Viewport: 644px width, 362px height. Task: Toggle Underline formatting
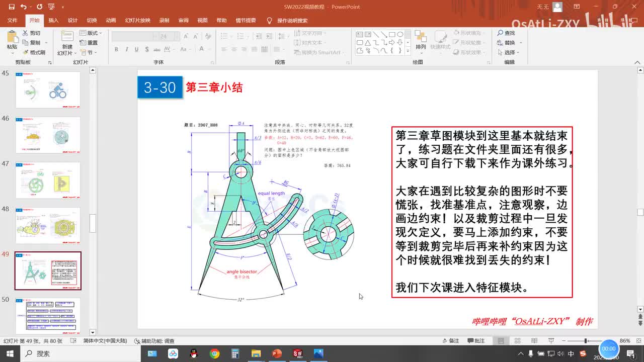[136, 49]
